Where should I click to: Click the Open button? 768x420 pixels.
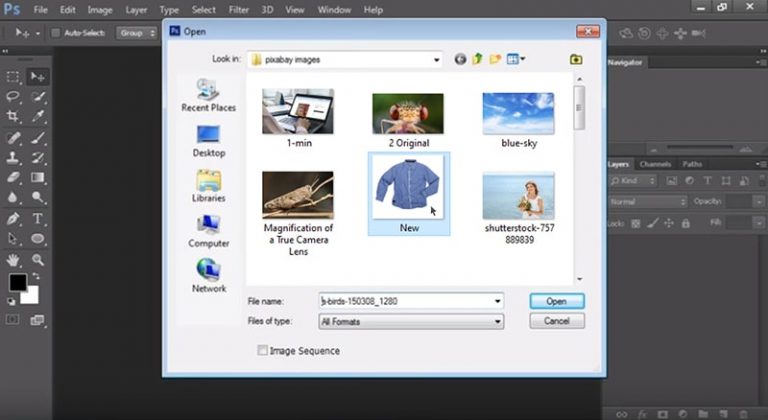pyautogui.click(x=556, y=301)
